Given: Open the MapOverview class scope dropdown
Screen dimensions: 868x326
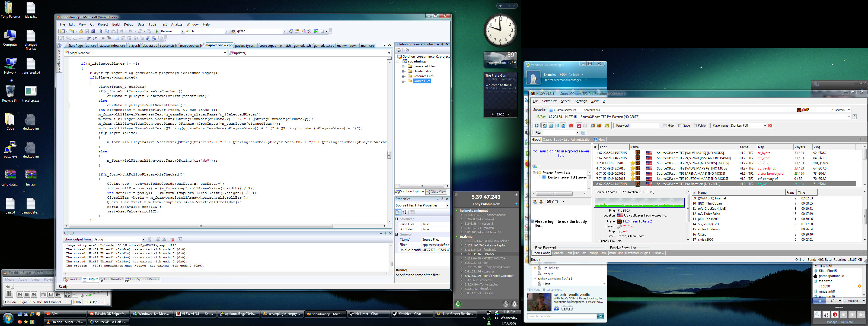Looking at the screenshot, I should 225,53.
